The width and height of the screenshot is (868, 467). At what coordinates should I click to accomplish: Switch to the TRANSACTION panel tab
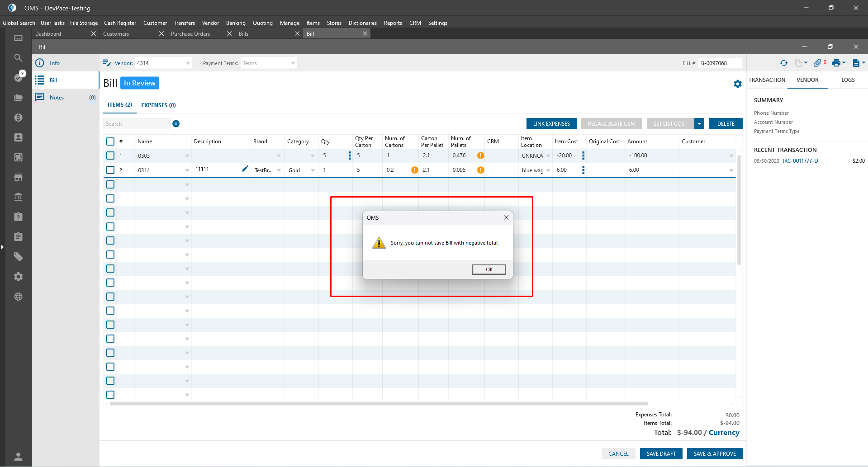767,80
